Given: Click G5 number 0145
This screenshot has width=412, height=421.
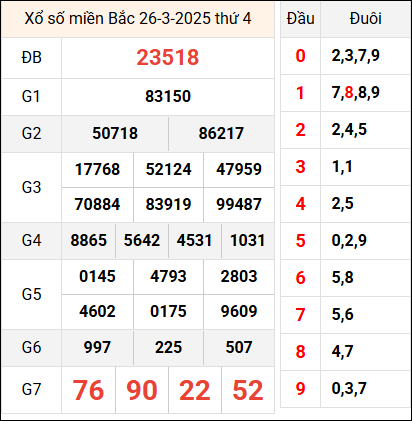Looking at the screenshot, I should (x=97, y=276).
